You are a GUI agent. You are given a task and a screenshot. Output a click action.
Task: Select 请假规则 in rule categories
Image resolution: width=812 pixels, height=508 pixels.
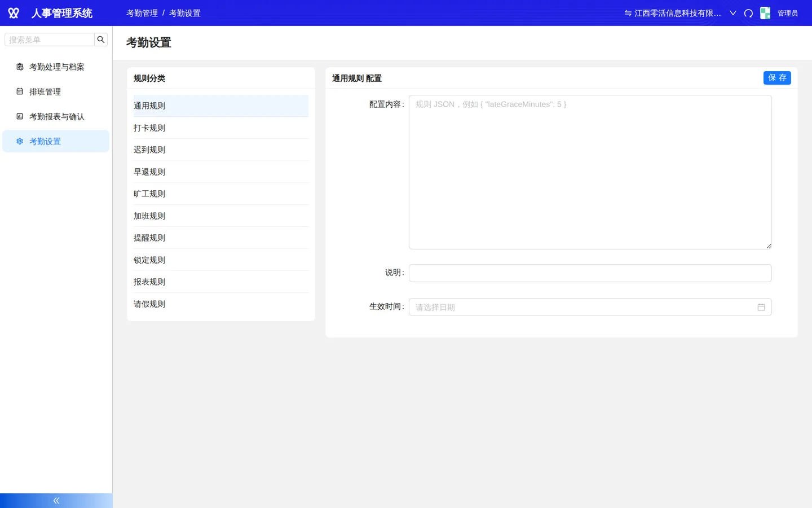tap(221, 304)
